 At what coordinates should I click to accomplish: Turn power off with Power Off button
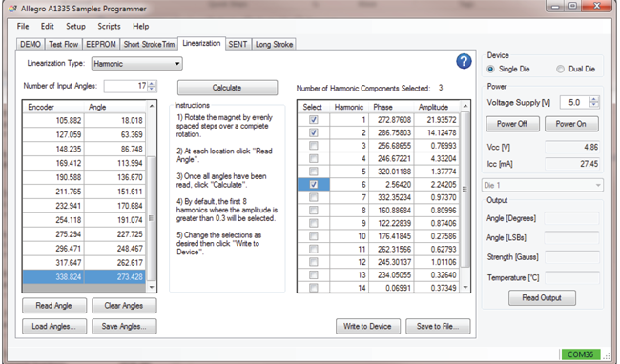(x=512, y=124)
